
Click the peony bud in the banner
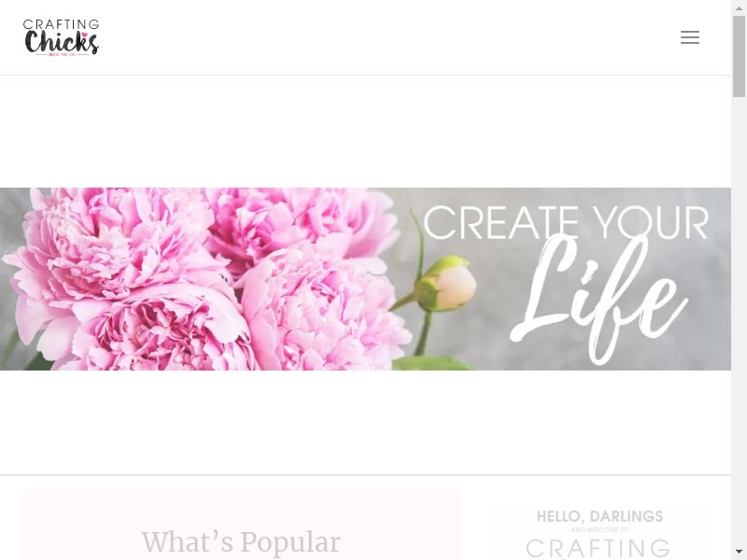[x=446, y=283]
